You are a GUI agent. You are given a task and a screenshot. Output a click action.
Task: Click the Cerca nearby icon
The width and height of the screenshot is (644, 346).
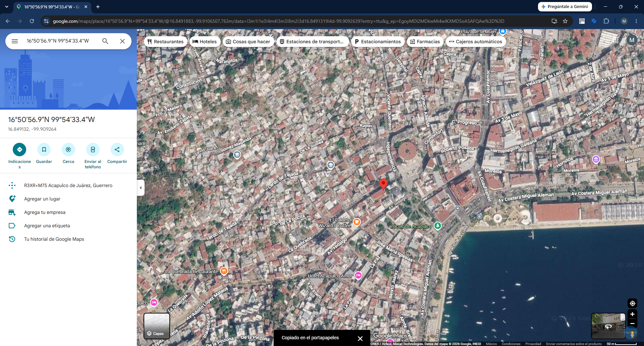[68, 150]
